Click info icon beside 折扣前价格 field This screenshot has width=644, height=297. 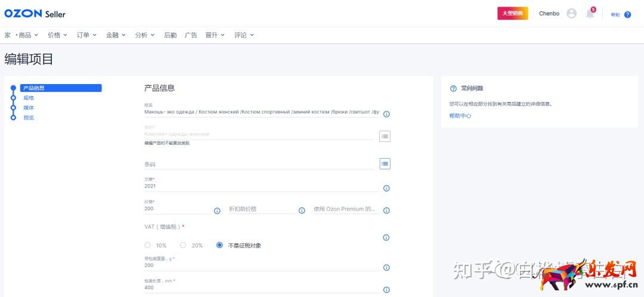[x=302, y=211]
